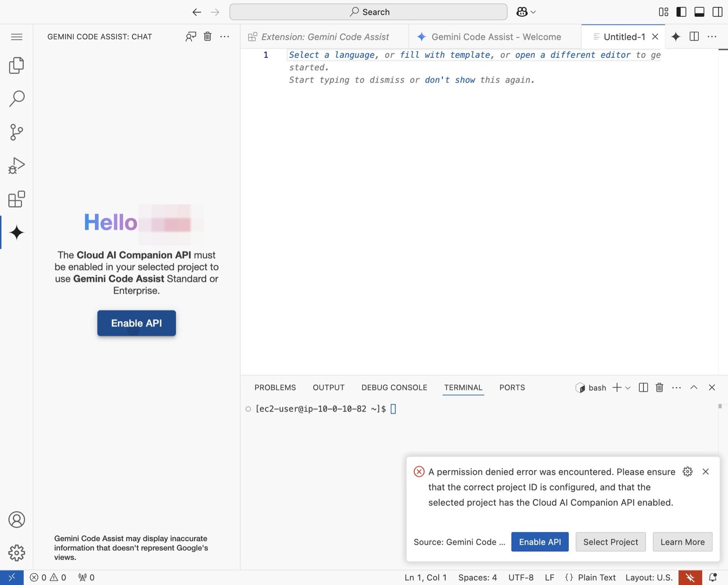Screen dimensions: 728x585
Task: Click Enable API in the notification
Action: tap(540, 542)
